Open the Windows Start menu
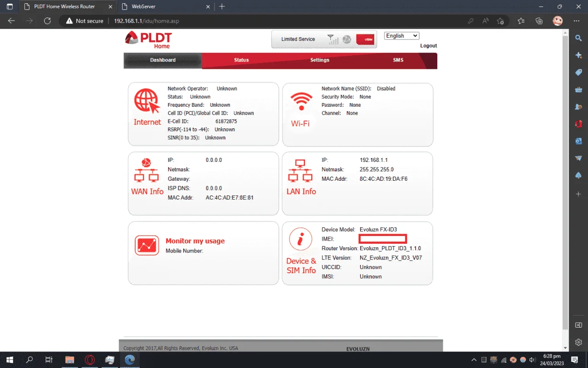The width and height of the screenshot is (588, 368). (9, 359)
